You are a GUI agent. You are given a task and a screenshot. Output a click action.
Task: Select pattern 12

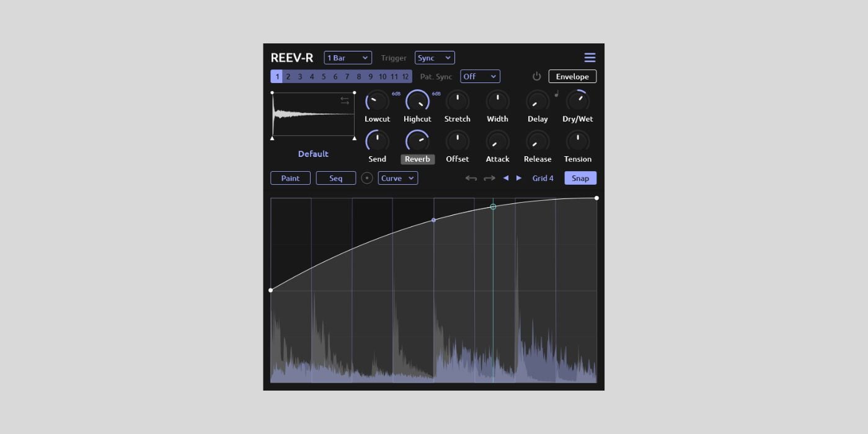tap(406, 76)
